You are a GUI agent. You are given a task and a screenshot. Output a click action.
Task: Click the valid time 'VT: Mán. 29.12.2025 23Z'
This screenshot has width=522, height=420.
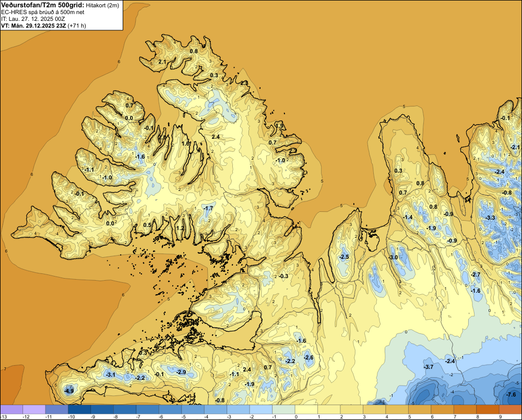click(33, 26)
